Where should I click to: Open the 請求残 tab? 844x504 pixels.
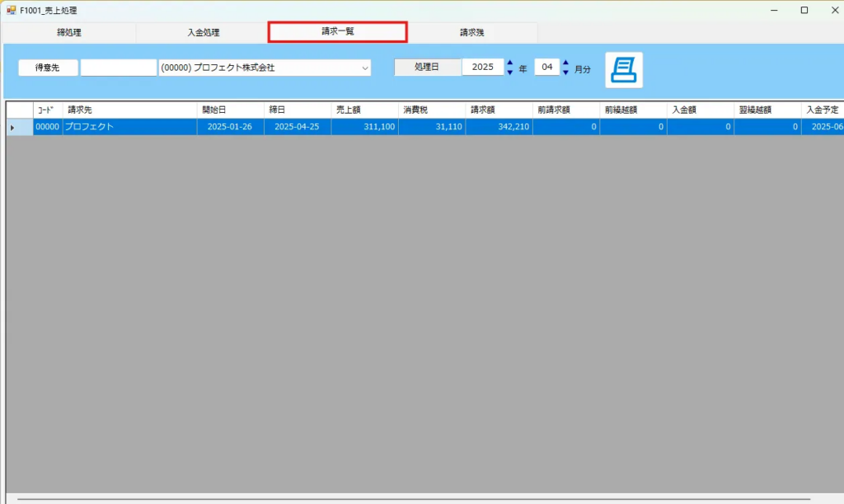click(x=471, y=32)
